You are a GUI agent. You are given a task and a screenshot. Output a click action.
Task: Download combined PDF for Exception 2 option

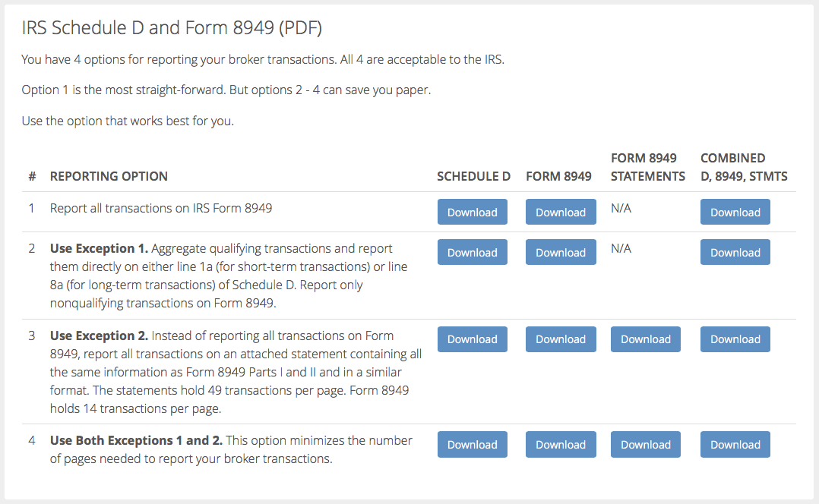(735, 339)
